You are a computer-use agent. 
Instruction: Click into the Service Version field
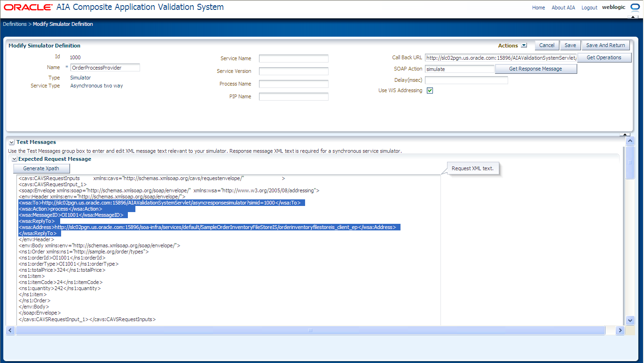pyautogui.click(x=294, y=71)
